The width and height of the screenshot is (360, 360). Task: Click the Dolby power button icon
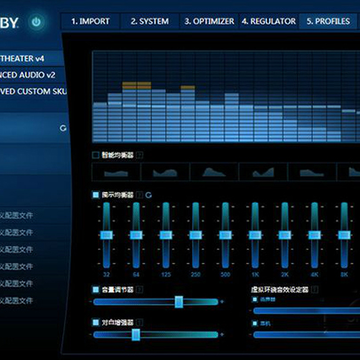click(36, 22)
